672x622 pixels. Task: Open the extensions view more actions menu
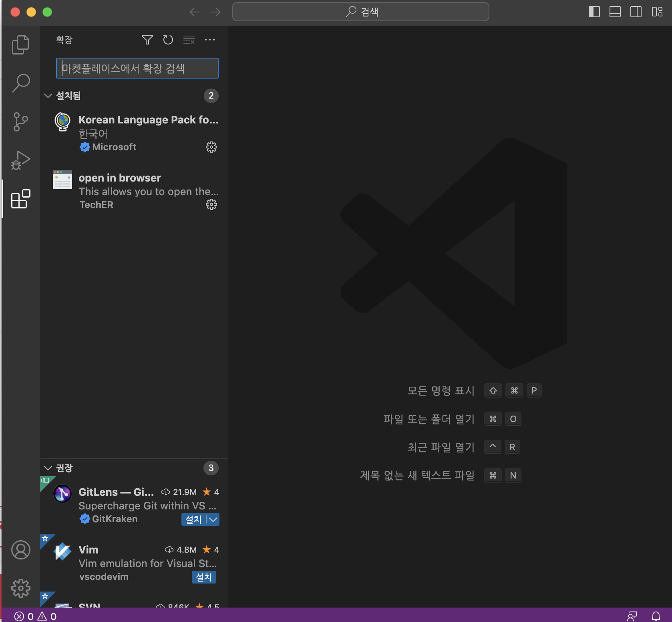(x=210, y=40)
